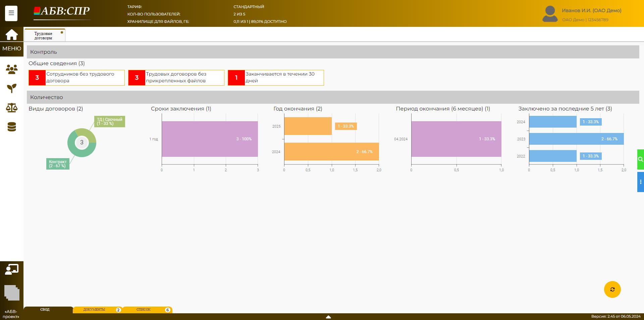The width and height of the screenshot is (644, 320).
Task: Open Сотрудников без трудового договора card
Action: tap(76, 78)
